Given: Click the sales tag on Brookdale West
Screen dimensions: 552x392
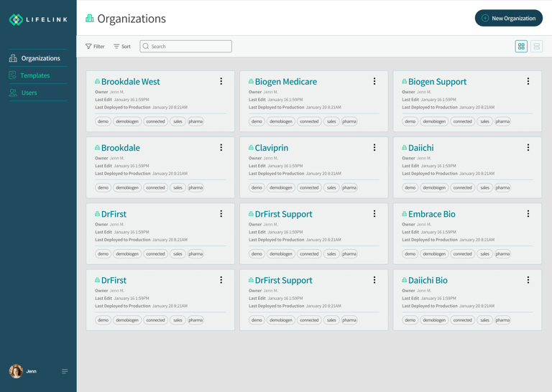Looking at the screenshot, I should pyautogui.click(x=178, y=121).
